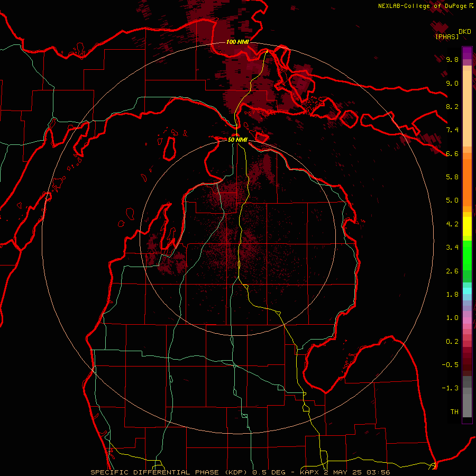Select the 8.2 scale value
This screenshot has height=476, width=476.
click(452, 106)
